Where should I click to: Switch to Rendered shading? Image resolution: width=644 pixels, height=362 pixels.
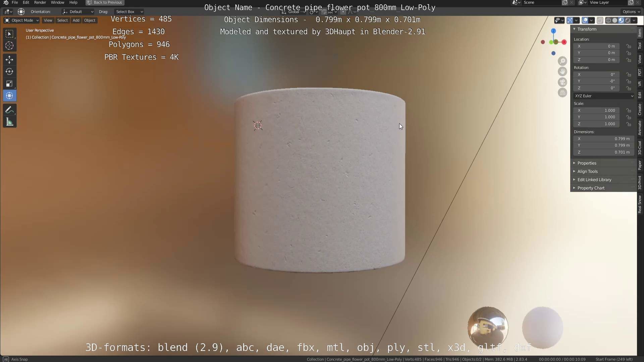coord(628,20)
